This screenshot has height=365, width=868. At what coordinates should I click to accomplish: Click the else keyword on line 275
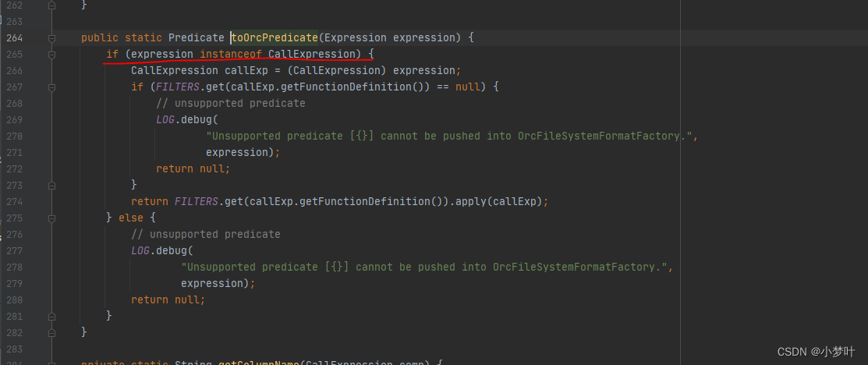point(131,218)
